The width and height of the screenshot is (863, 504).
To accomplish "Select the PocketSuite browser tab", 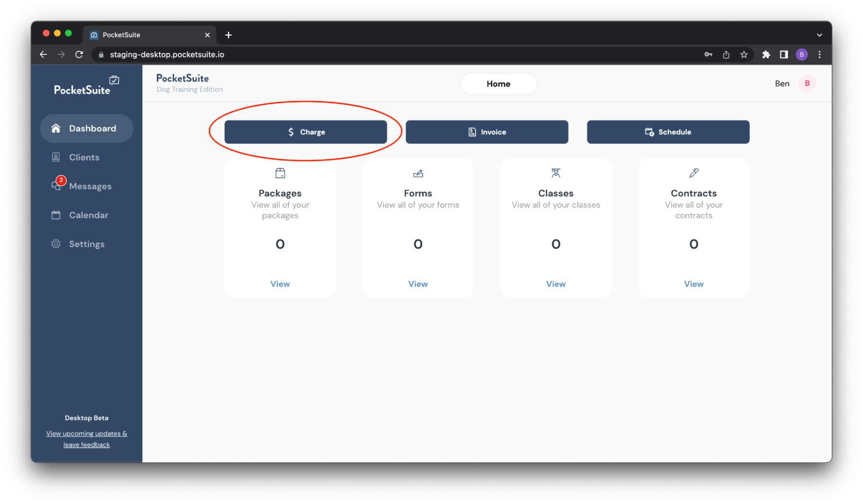I will pyautogui.click(x=149, y=35).
